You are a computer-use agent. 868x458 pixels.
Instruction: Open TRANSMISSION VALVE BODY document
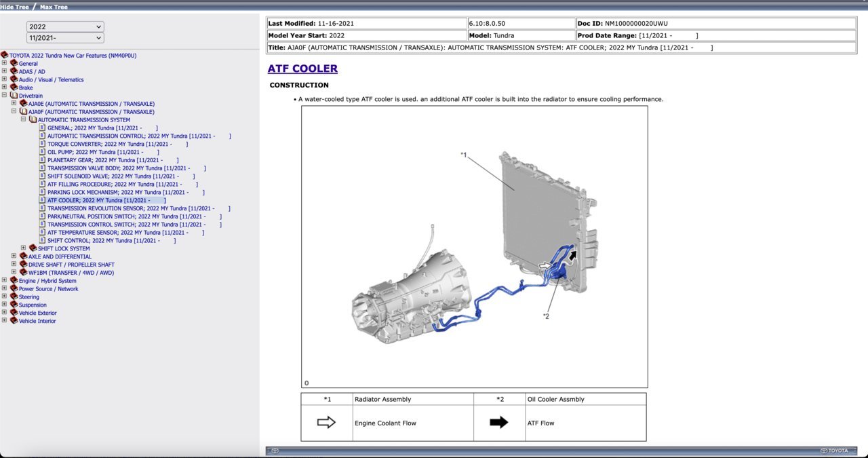point(126,168)
